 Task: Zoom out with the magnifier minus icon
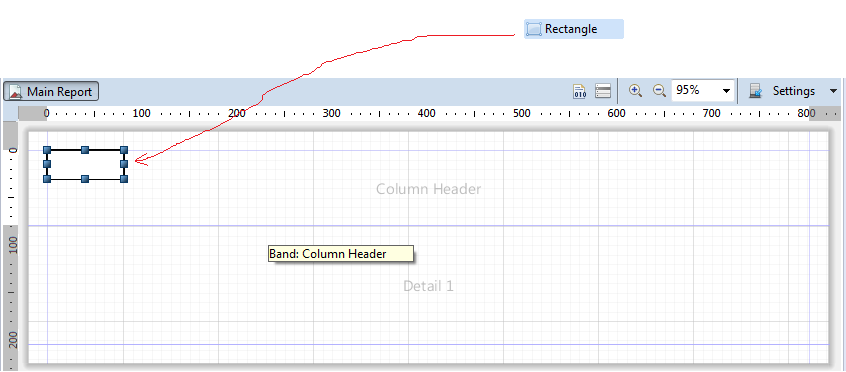point(659,91)
